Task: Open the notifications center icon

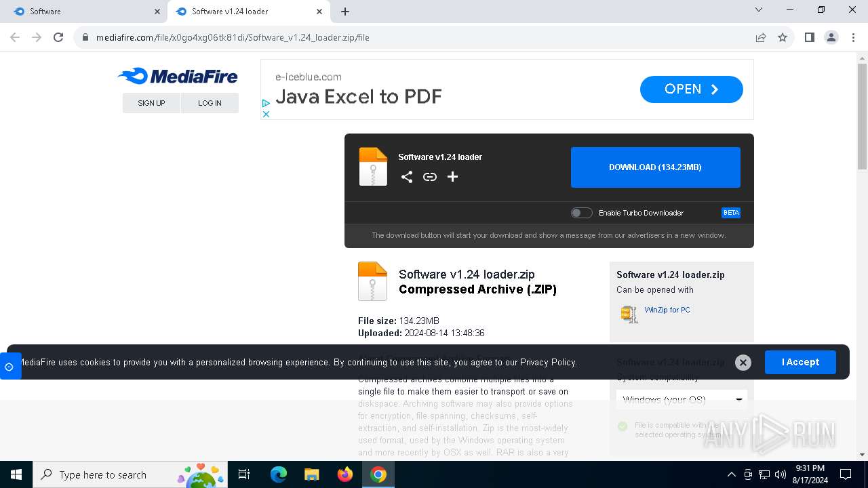Action: 846,474
